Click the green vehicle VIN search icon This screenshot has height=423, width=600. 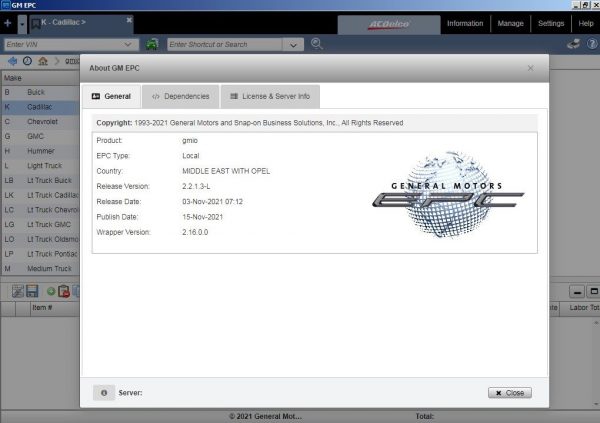[x=152, y=44]
